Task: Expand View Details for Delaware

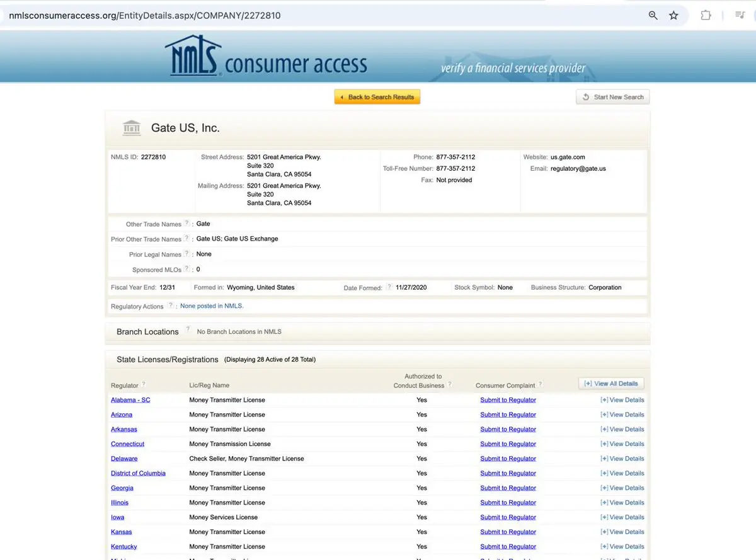Action: click(x=622, y=459)
